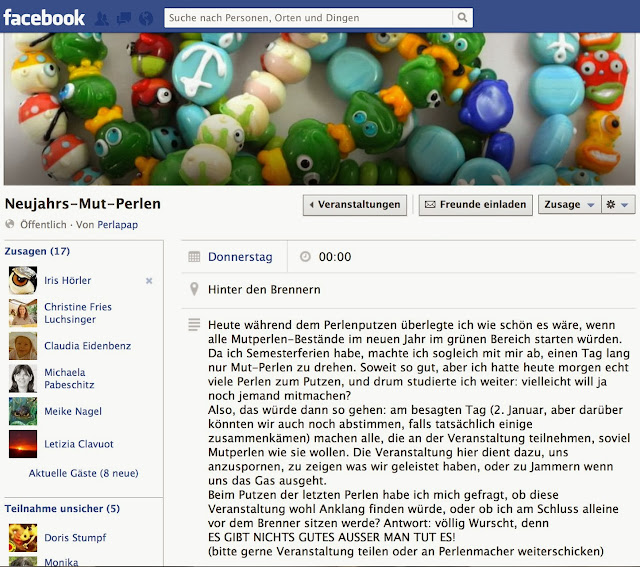The image size is (640, 567).
Task: Open the messages icon in header
Action: click(124, 18)
